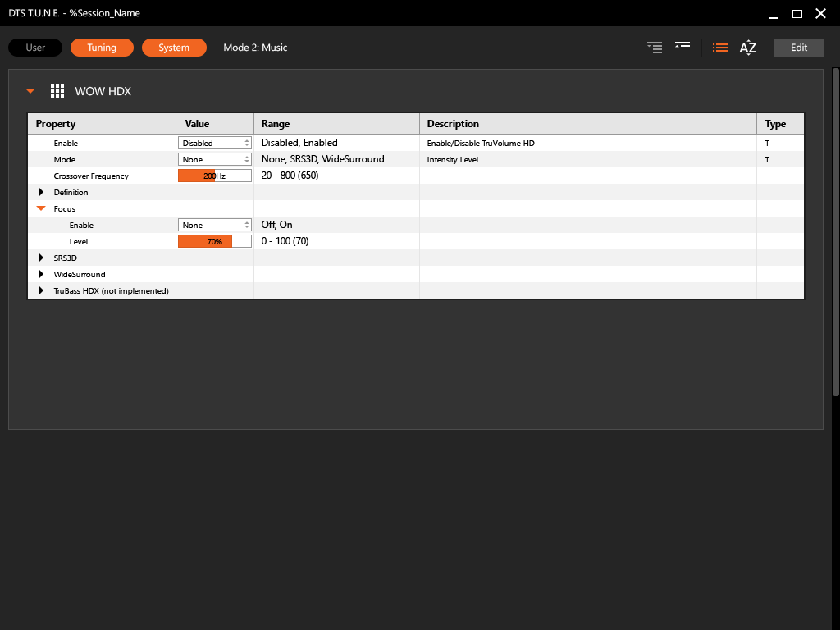
Task: Select the orange list view icon
Action: (x=720, y=48)
